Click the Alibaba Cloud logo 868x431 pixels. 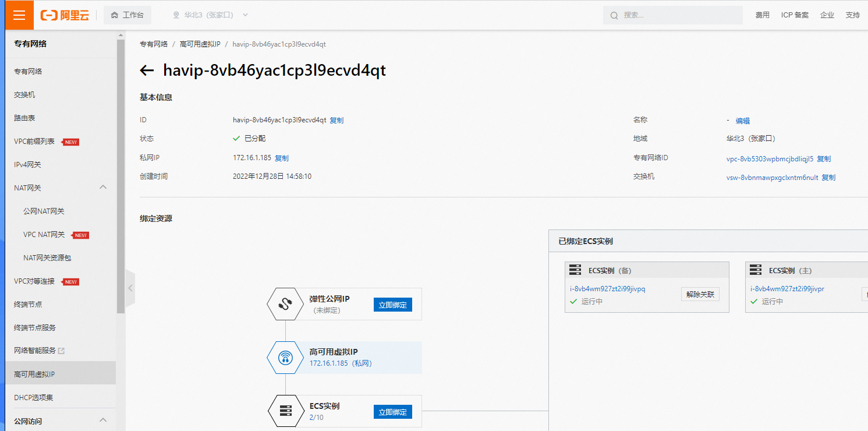pyautogui.click(x=64, y=15)
